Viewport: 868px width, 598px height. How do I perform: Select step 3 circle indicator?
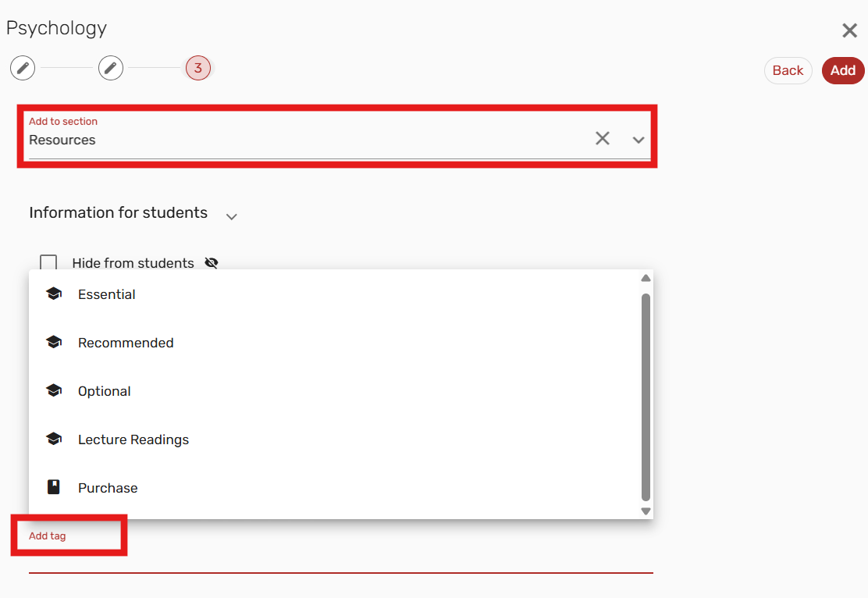(x=198, y=68)
